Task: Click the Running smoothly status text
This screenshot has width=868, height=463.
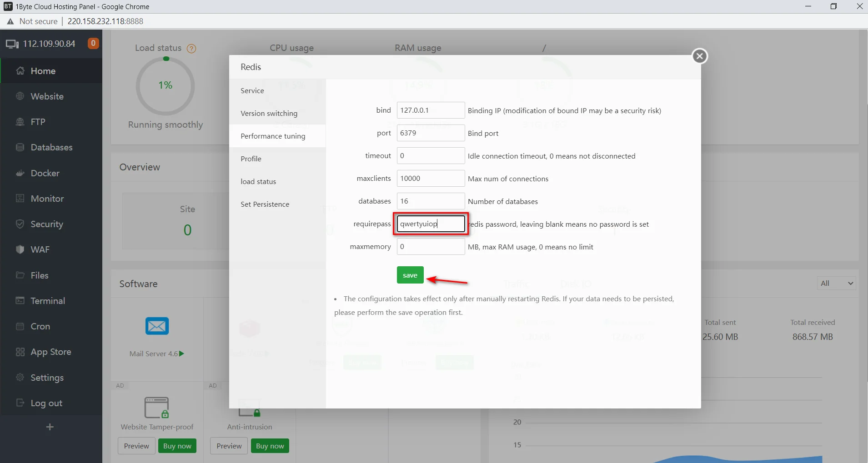Action: [166, 124]
